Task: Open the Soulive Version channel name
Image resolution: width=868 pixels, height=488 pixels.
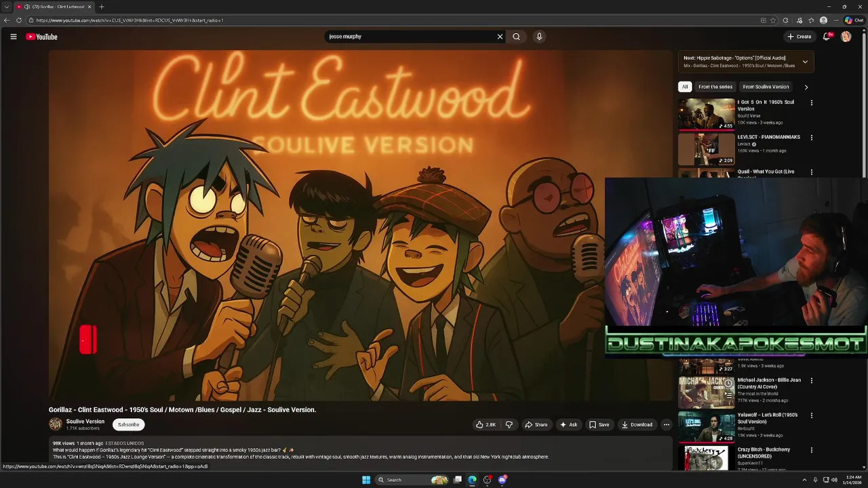Action: click(x=85, y=422)
